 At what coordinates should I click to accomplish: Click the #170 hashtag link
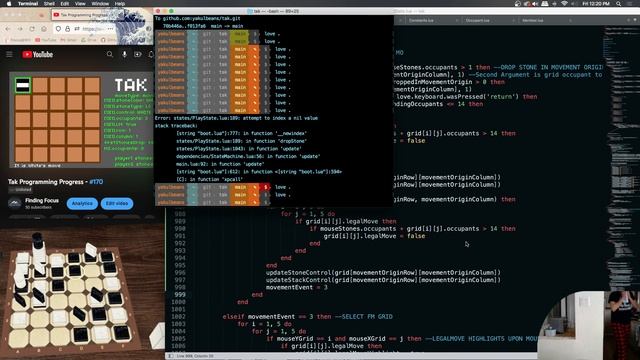pos(96,182)
